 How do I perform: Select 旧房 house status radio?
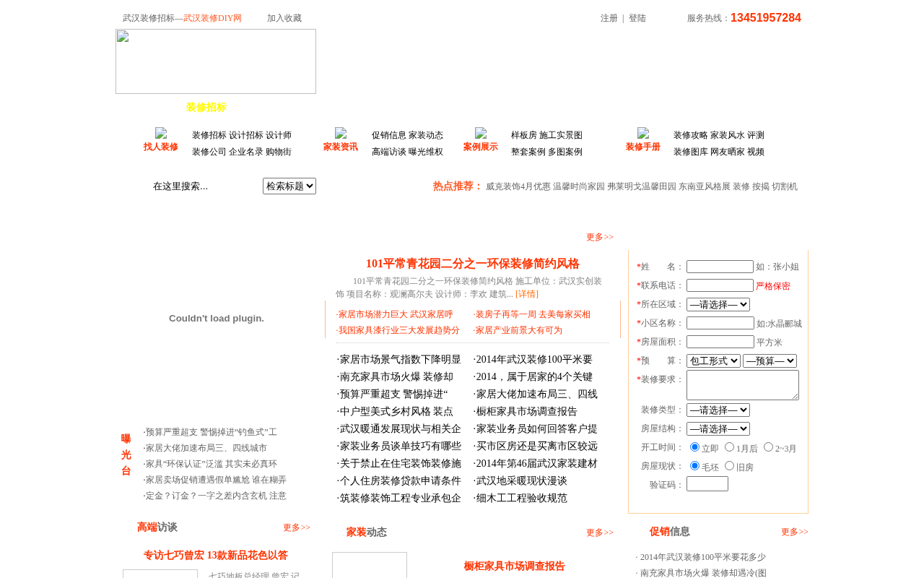tap(730, 466)
